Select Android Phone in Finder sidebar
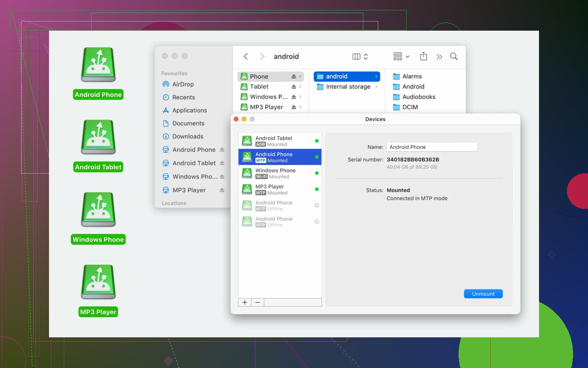Image resolution: width=588 pixels, height=368 pixels. click(193, 149)
